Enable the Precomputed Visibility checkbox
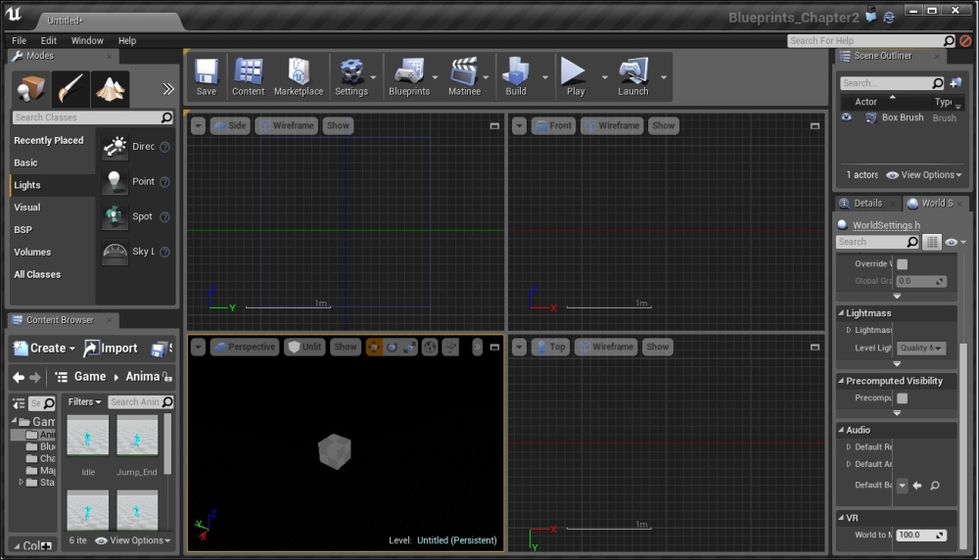The image size is (979, 560). click(x=902, y=398)
